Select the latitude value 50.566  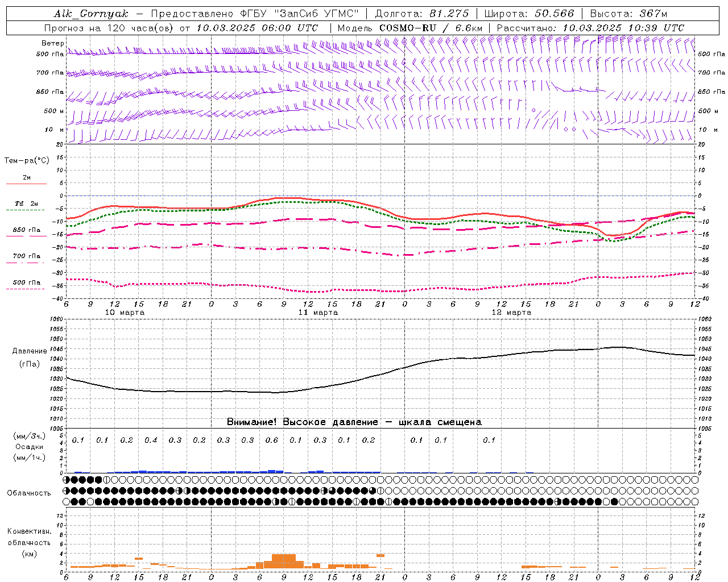click(554, 14)
